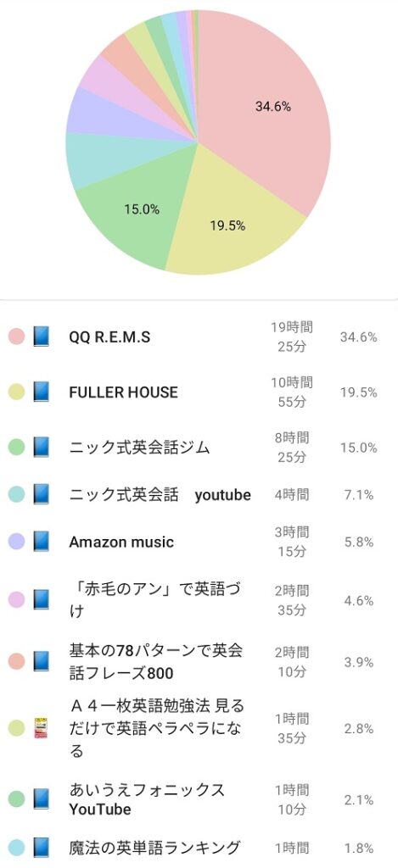Viewport: 398px width, 868px height.
Task: Click the book icon beside Amazon music
Action: (41, 542)
